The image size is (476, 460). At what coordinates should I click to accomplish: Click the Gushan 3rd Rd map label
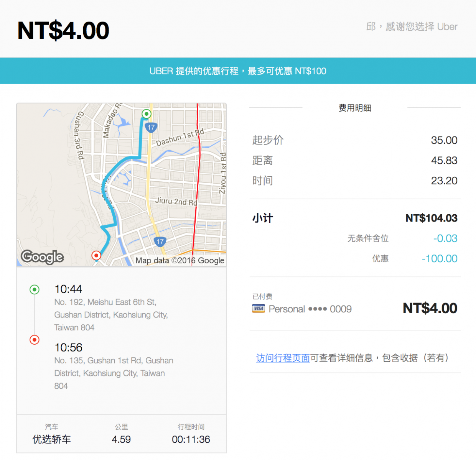tap(79, 135)
